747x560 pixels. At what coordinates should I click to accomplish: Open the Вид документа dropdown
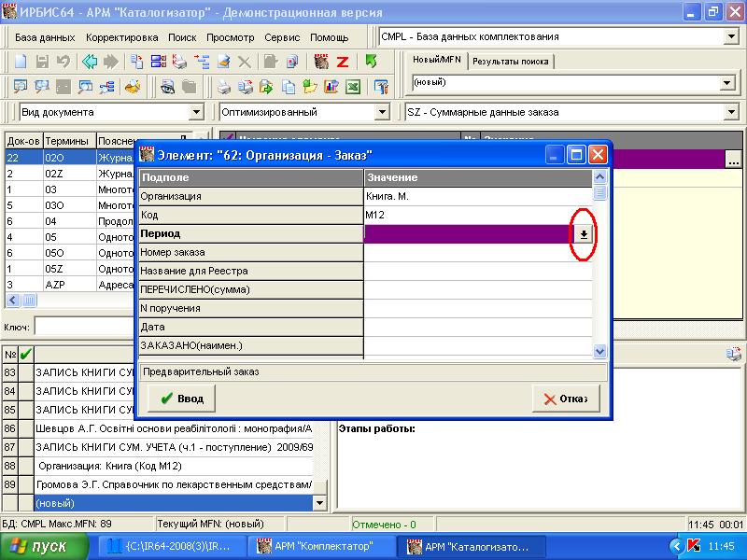coord(196,112)
